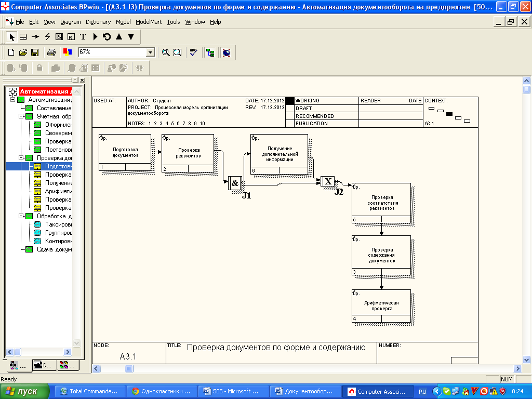Select the Подготовка документов activity box
532x399 pixels.
[x=125, y=152]
